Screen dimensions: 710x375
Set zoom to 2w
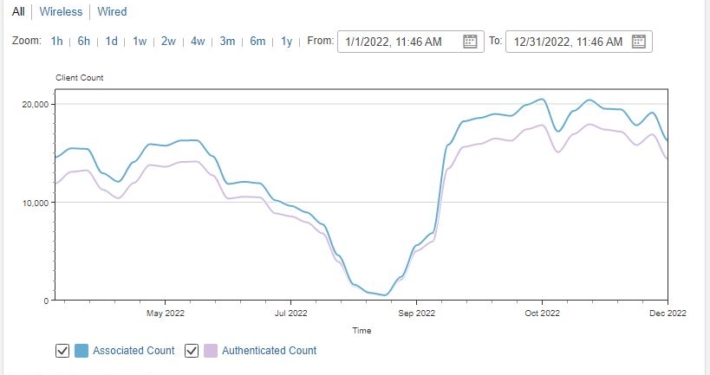[x=168, y=41]
